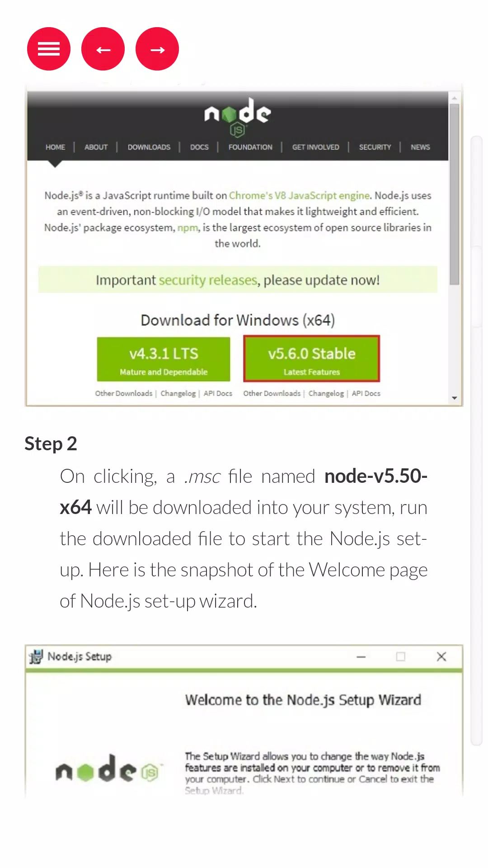Screen dimensions: 488x868
Task: Maximize the Node.js Setup window
Action: tap(401, 656)
